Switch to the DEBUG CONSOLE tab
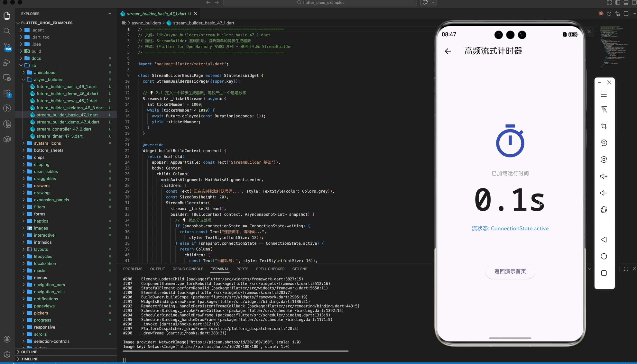This screenshot has width=637, height=364. tap(188, 269)
